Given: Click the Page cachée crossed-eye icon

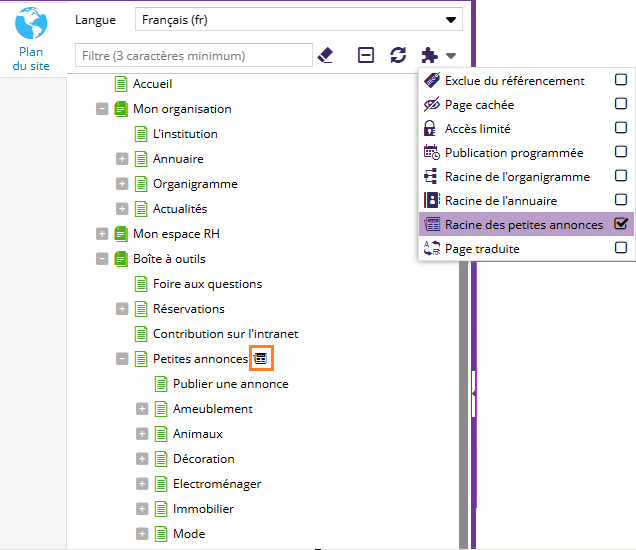Looking at the screenshot, I should coord(431,105).
